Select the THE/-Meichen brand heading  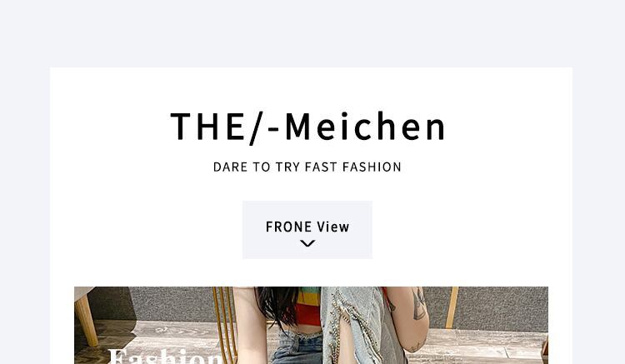pos(307,127)
